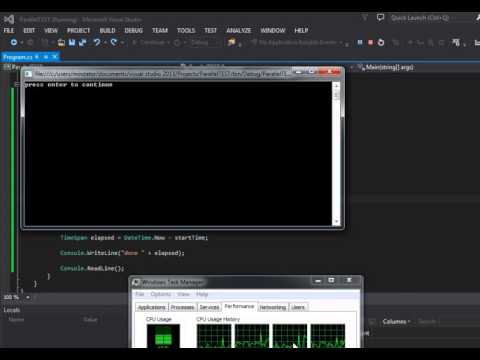Screen dimensions: 480x360
Task: Click the rightmost bookmark-style toolbar icon
Action: click(456, 42)
